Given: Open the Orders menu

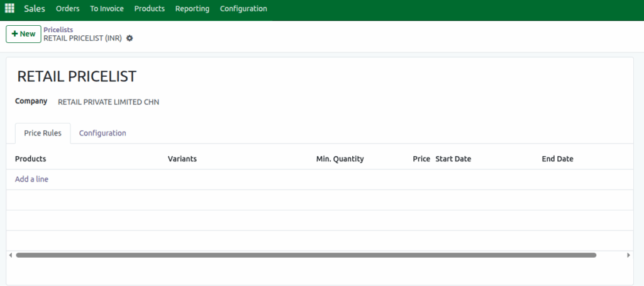Looking at the screenshot, I should 68,9.
